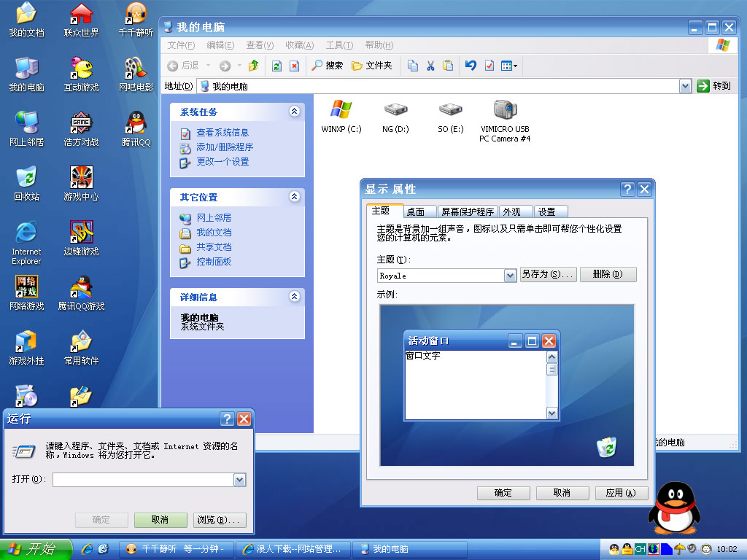
Task: Collapse the 系统任务 panel section
Action: (x=294, y=112)
